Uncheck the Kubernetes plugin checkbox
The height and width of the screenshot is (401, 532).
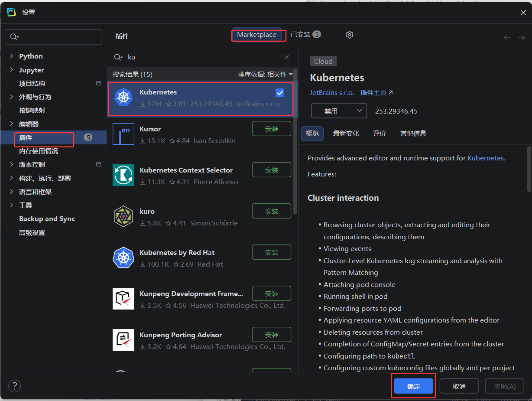280,93
